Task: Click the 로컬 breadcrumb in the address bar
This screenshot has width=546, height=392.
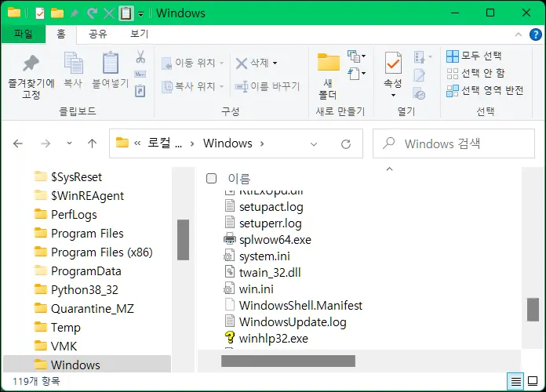Action: (165, 143)
